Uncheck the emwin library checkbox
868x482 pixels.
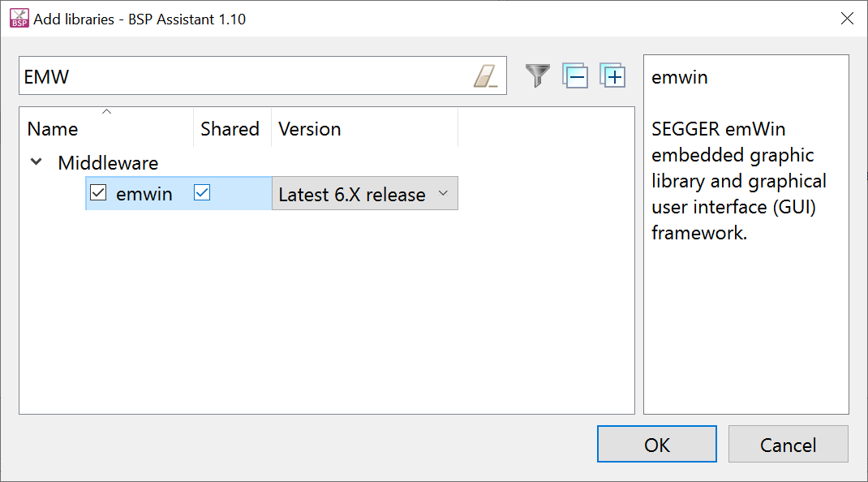tap(98, 193)
